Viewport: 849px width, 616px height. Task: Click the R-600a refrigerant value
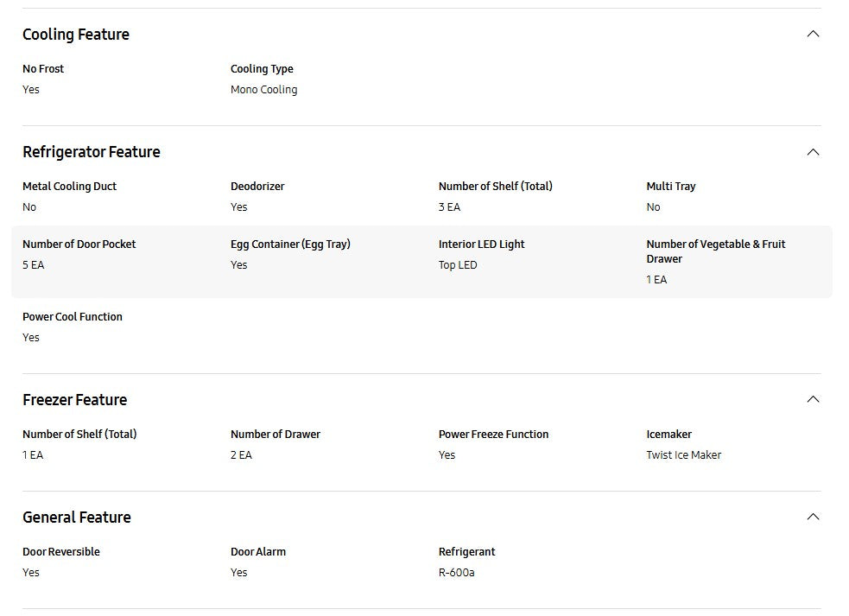(x=456, y=573)
